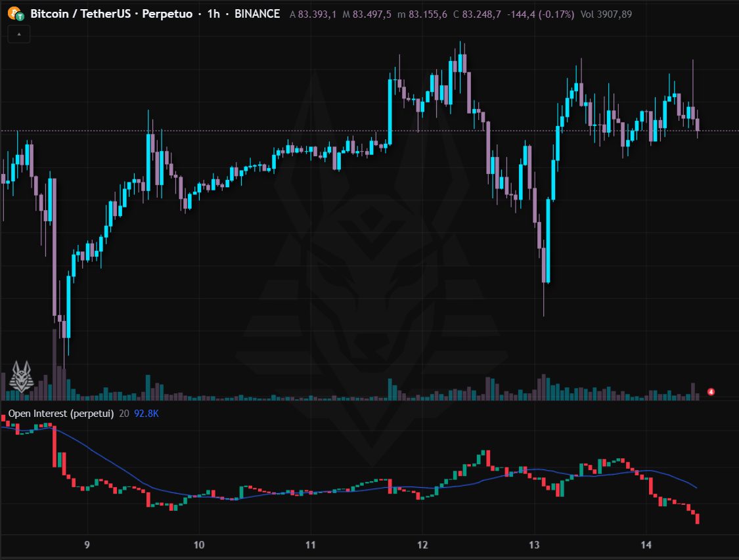
Task: Click the date label '12' on the time axis
Action: pos(422,545)
